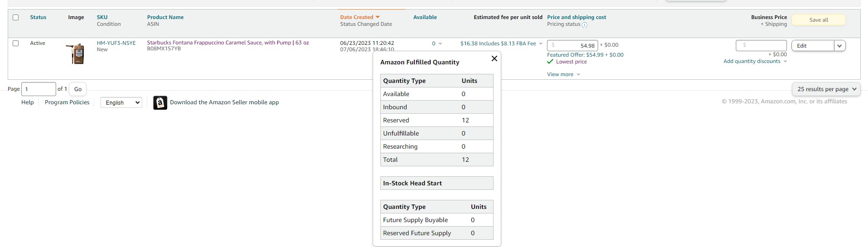Screen dimensions: 868x247
Task: Click the Save all button
Action: pos(819,20)
